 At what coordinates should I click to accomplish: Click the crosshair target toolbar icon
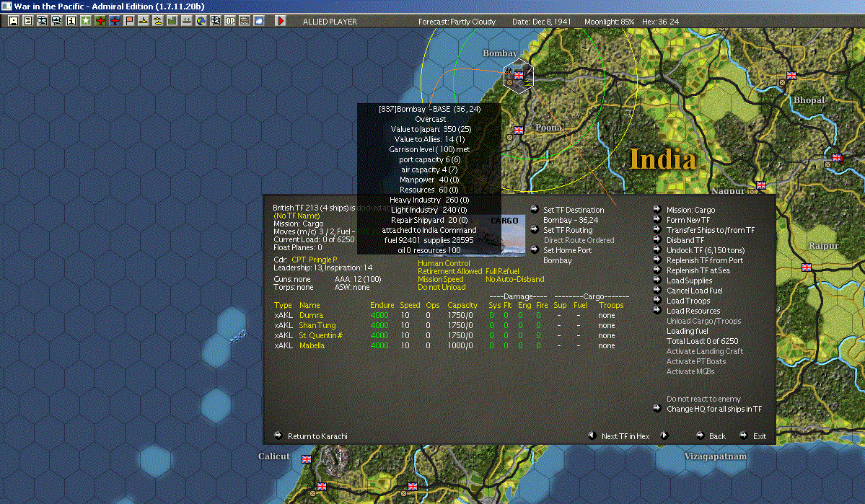(215, 21)
